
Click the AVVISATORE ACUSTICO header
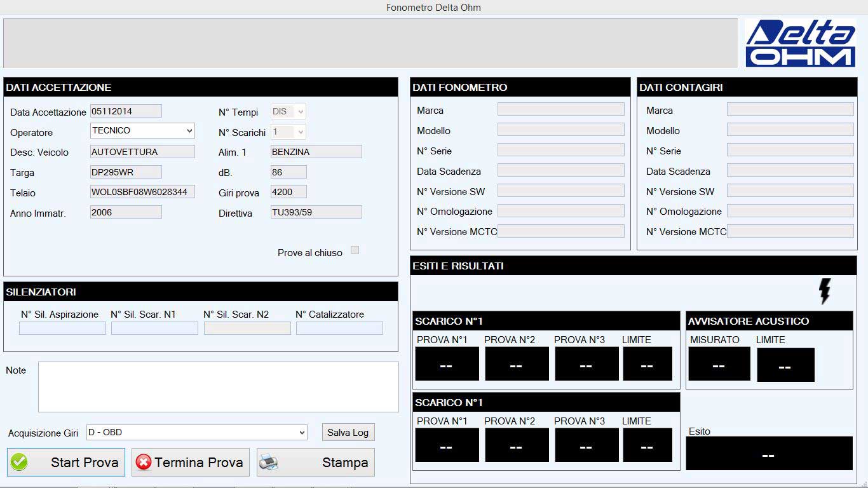(x=770, y=321)
